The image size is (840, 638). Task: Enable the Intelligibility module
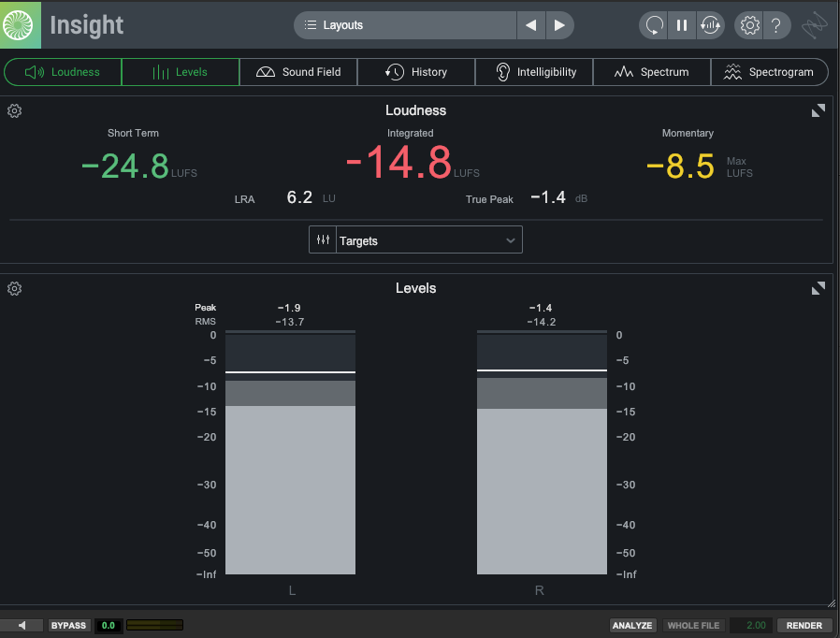[x=534, y=72]
